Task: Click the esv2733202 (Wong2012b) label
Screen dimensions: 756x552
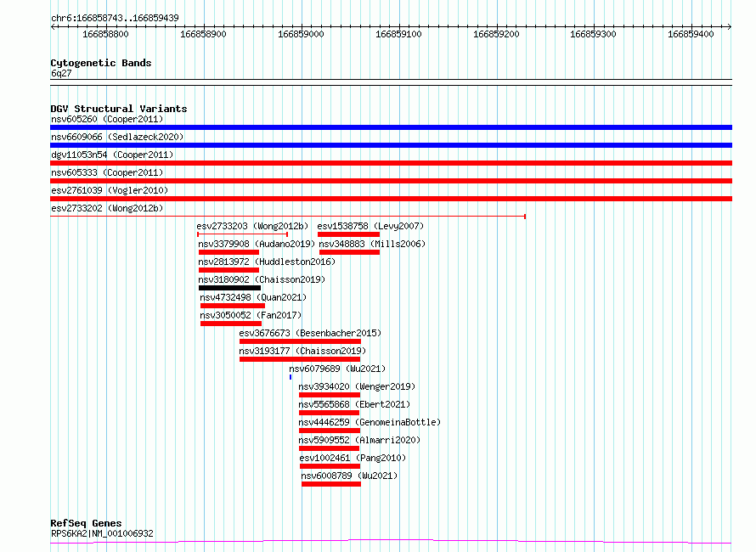Action: click(107, 208)
